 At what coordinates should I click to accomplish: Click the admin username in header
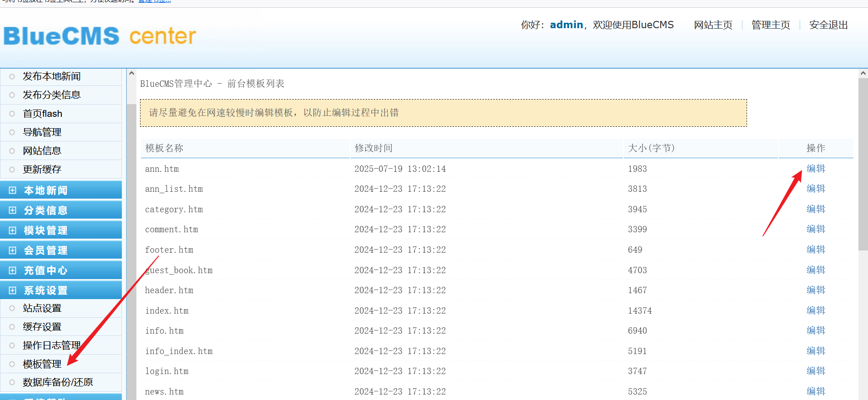point(567,25)
